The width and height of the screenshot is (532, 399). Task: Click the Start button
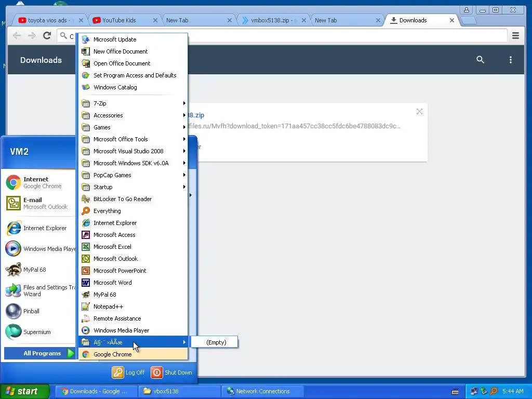24,391
